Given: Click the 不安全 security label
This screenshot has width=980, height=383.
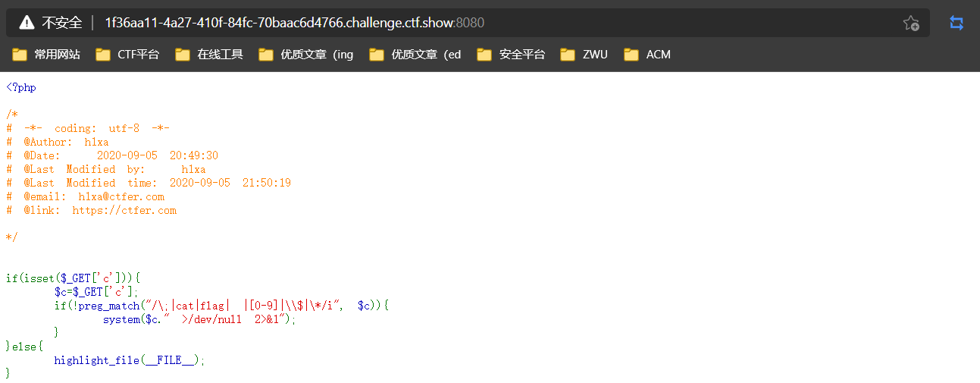Looking at the screenshot, I should click(x=61, y=23).
